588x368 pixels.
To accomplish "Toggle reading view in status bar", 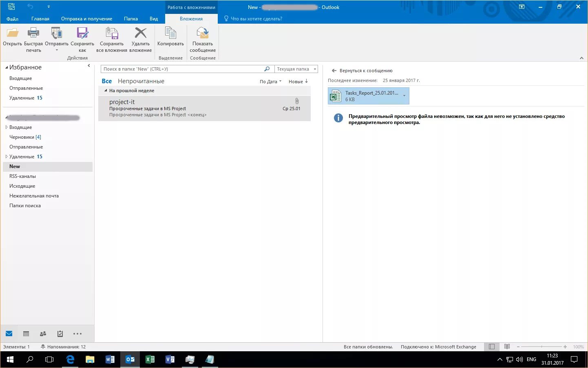I will click(x=507, y=347).
